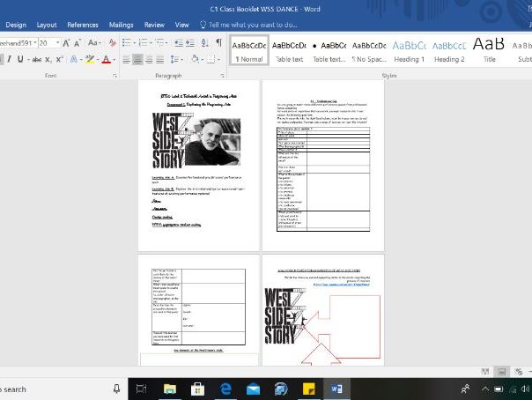Toggle superscript formatting
This screenshot has height=400, width=532.
tap(60, 59)
